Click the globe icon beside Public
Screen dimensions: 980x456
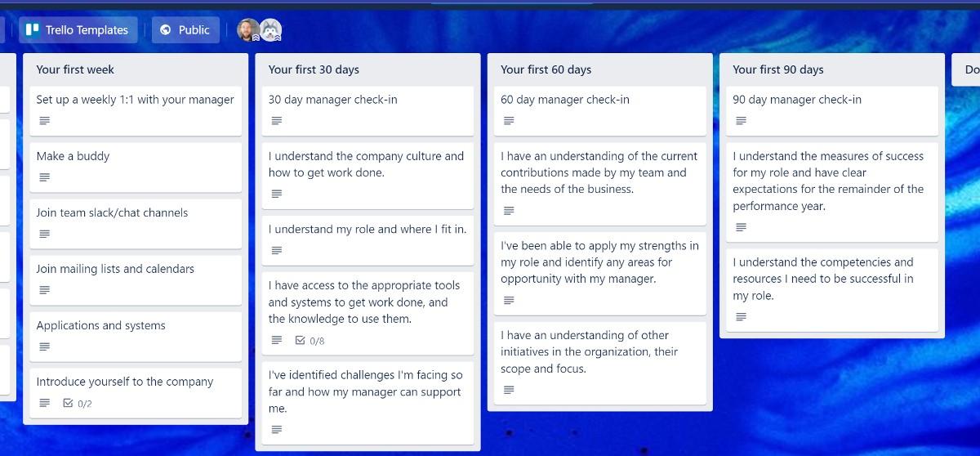pos(166,30)
